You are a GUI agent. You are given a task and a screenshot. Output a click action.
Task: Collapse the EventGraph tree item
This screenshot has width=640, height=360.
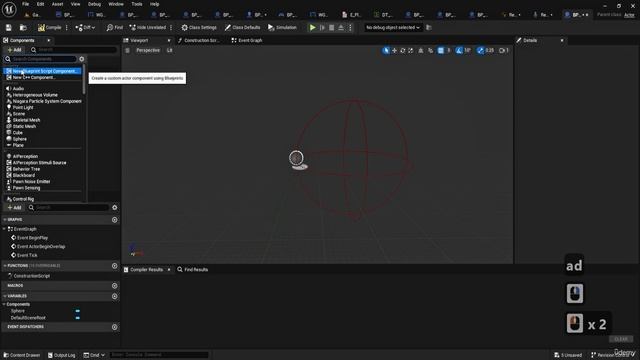tap(4, 229)
